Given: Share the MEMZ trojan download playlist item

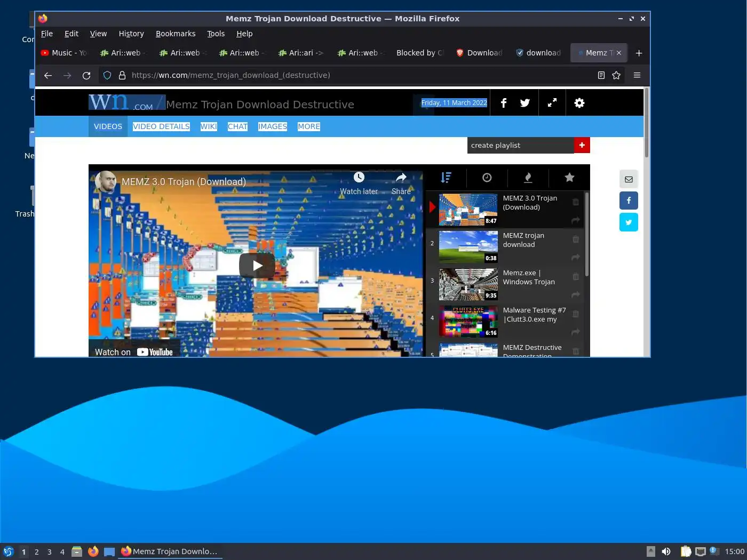Looking at the screenshot, I should [x=576, y=258].
